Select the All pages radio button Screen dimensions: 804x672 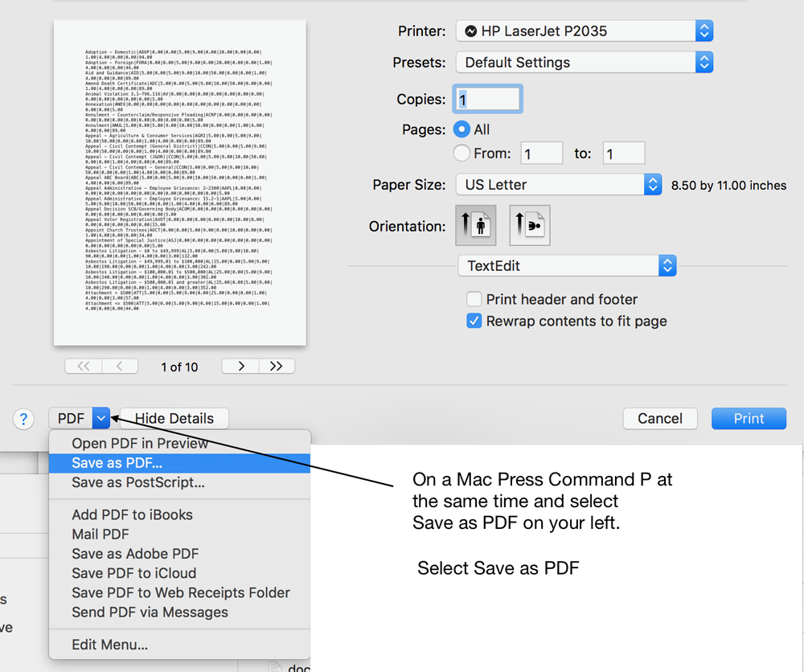(461, 129)
